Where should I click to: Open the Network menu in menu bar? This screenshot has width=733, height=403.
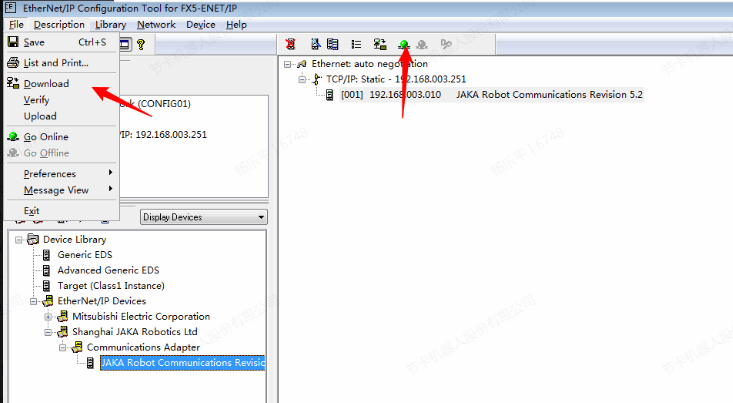tap(155, 24)
